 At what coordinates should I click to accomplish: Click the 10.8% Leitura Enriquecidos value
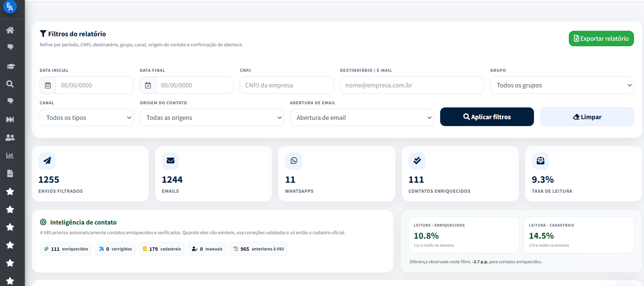[x=426, y=236]
